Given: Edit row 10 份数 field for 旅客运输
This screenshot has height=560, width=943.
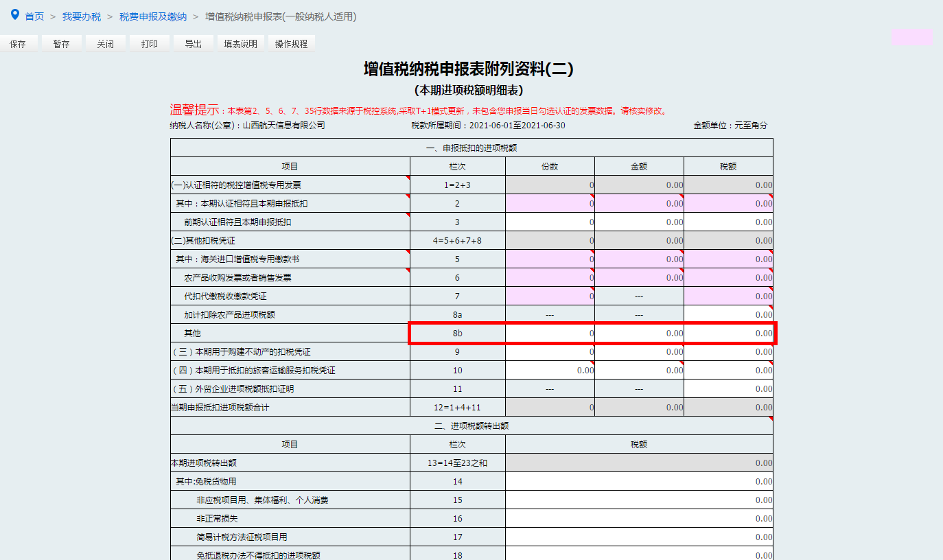Looking at the screenshot, I should (550, 371).
